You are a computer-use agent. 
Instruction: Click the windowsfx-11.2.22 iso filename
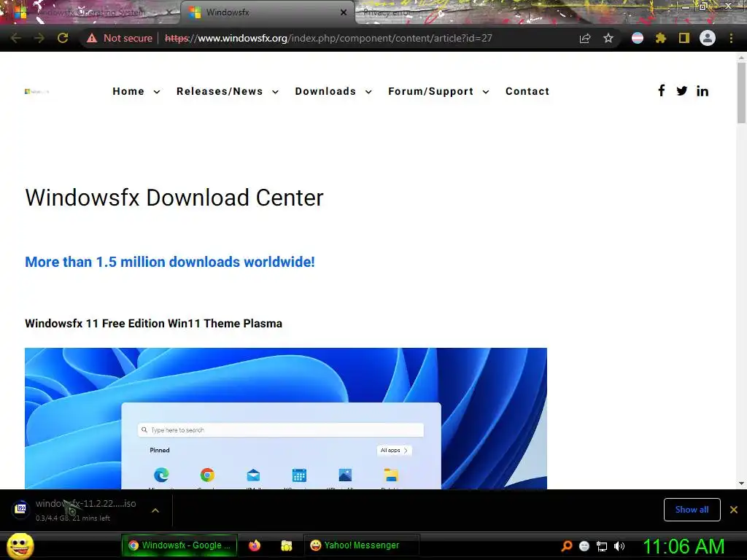86,503
